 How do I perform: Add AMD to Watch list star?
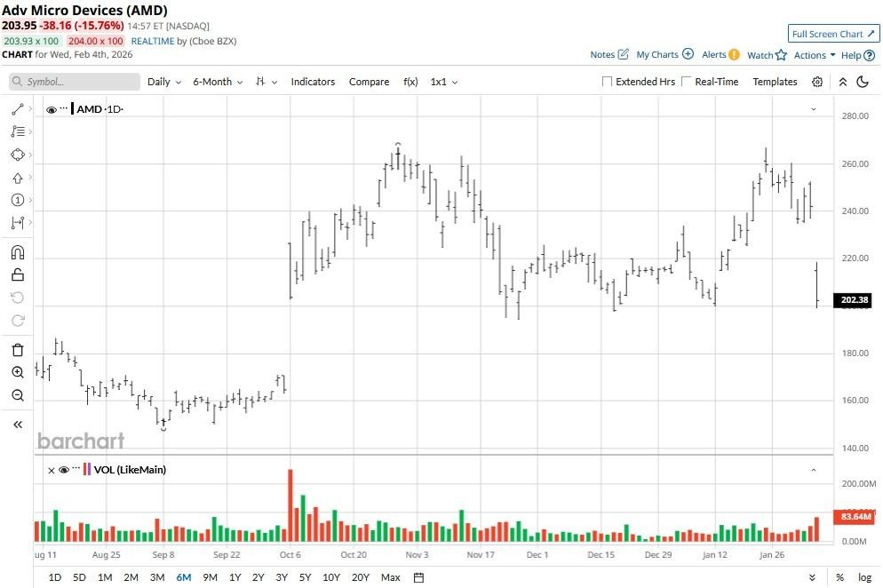tap(781, 55)
